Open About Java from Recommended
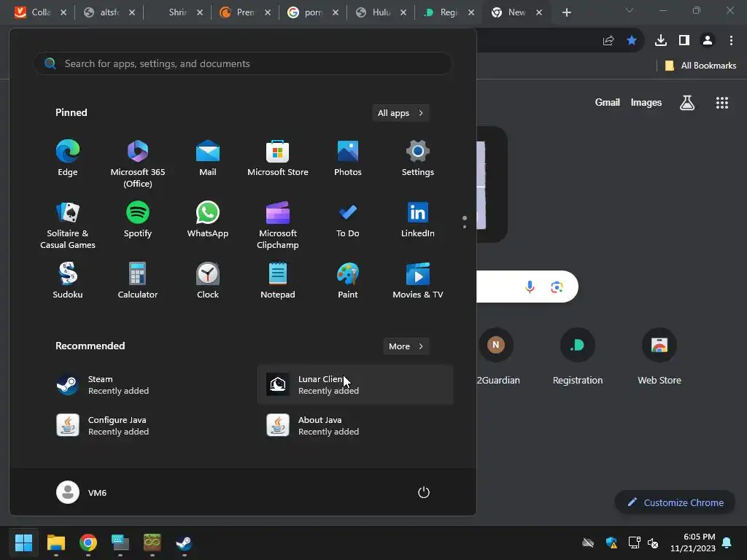 coord(355,425)
